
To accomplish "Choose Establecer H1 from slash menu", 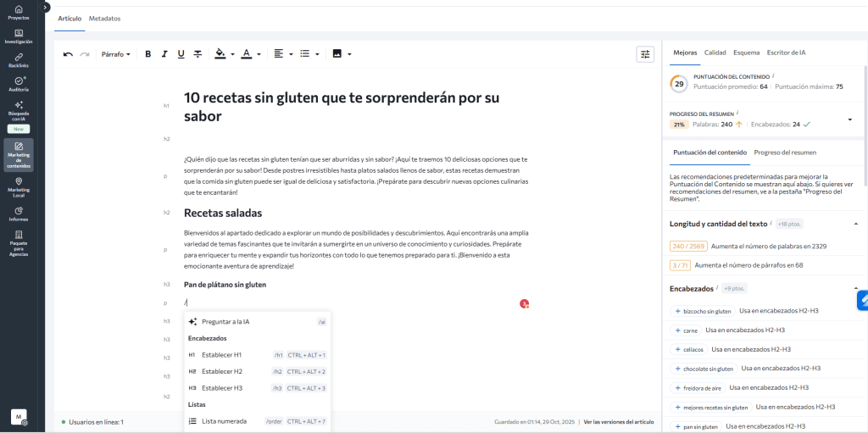I will [258, 355].
